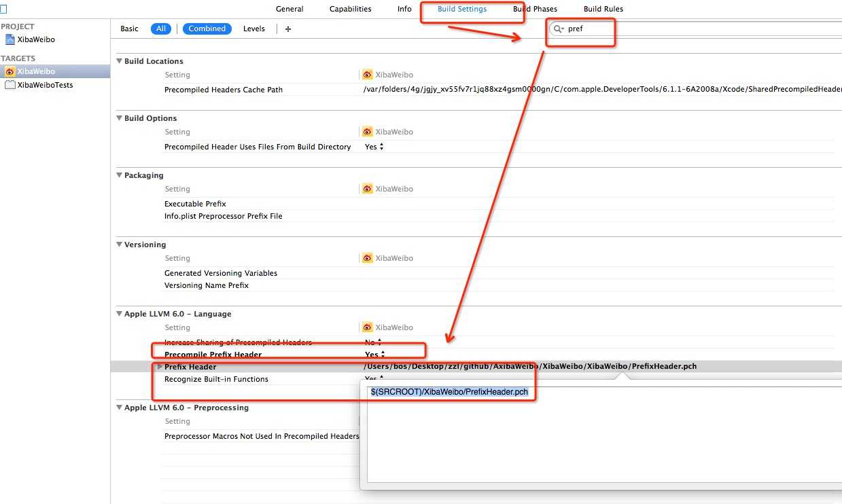842x504 pixels.
Task: Select the Basic filter button
Action: pos(129,29)
